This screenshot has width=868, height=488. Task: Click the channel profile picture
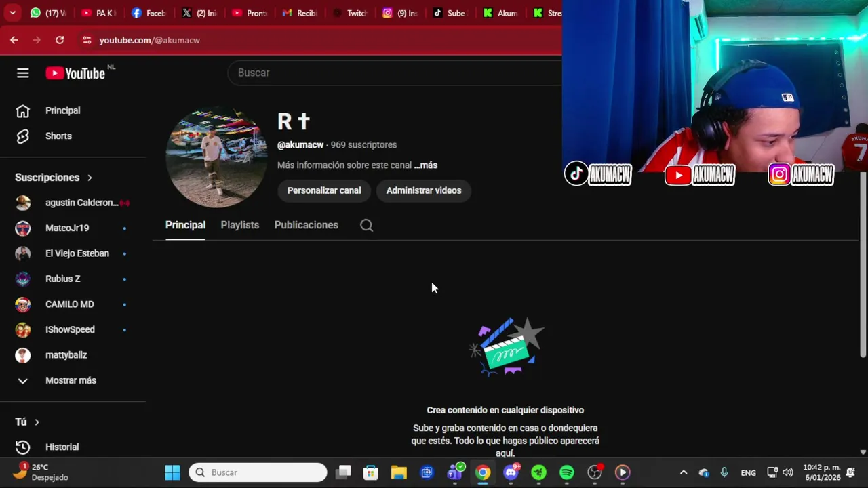(x=216, y=158)
